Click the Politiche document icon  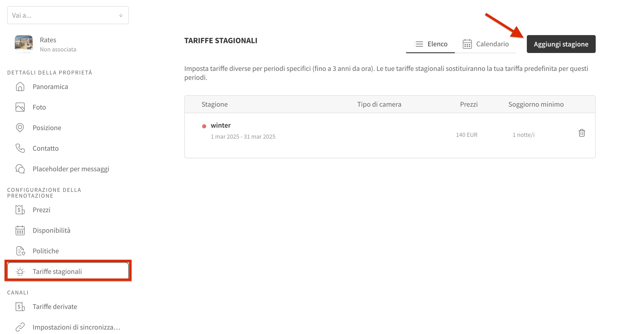20,251
